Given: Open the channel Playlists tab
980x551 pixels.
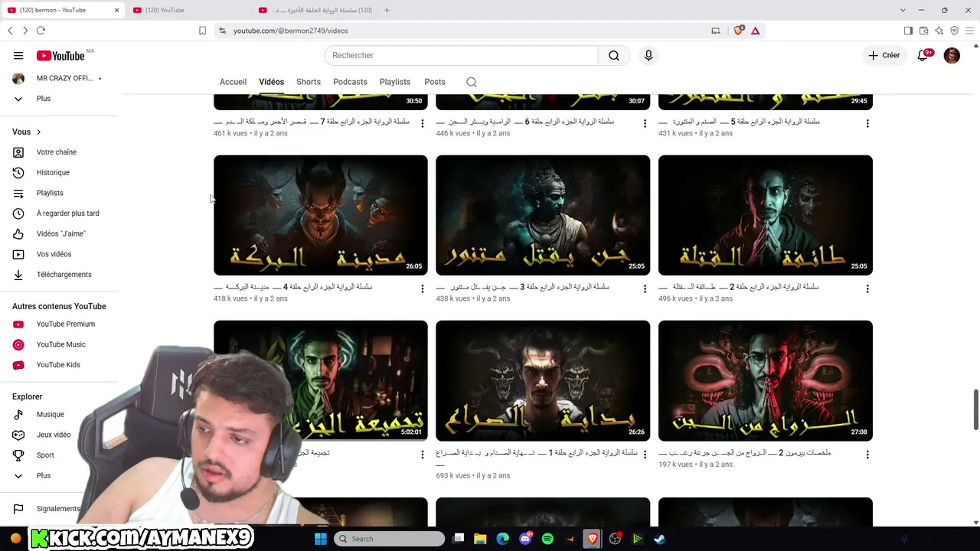Looking at the screenshot, I should 395,82.
